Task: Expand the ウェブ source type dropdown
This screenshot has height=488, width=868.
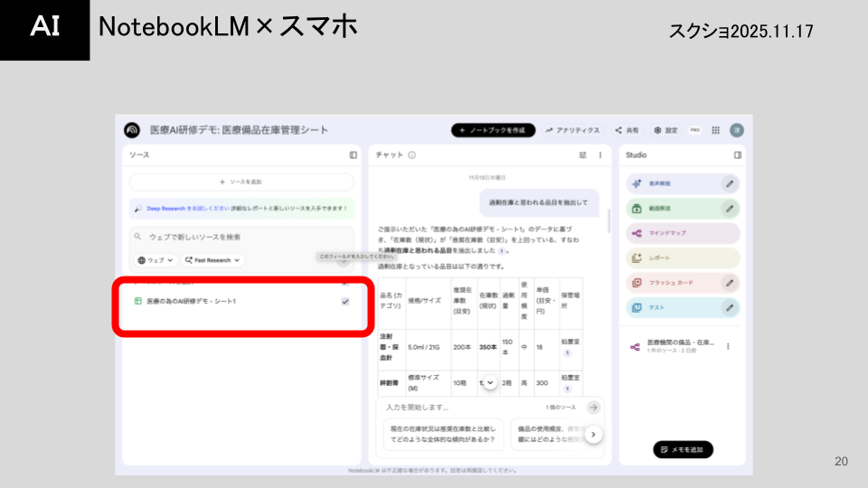Action: tap(155, 260)
